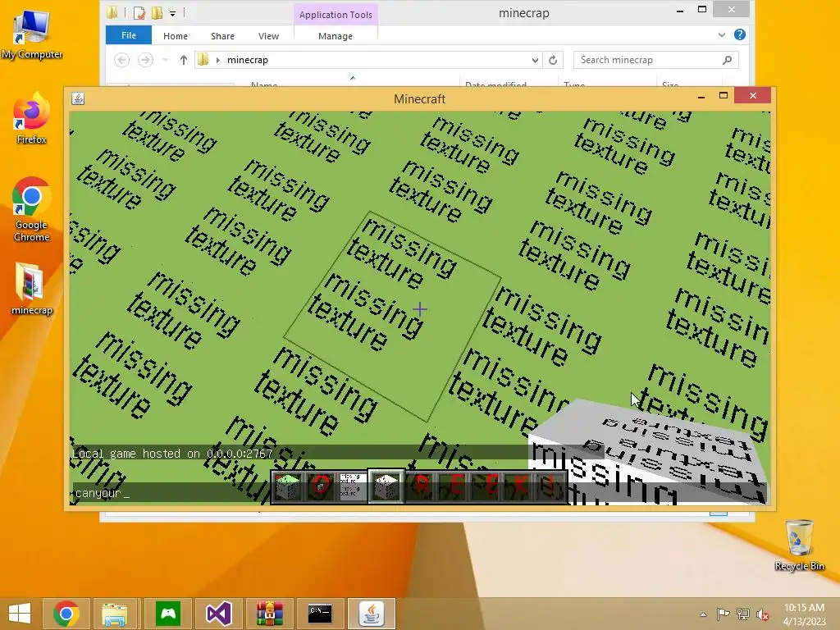Click the Action Center flag in the tray
This screenshot has width=840, height=630.
(723, 614)
